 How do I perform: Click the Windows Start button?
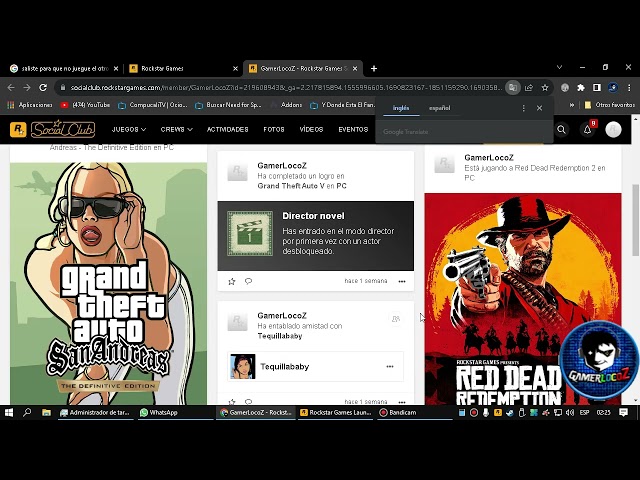point(9,413)
